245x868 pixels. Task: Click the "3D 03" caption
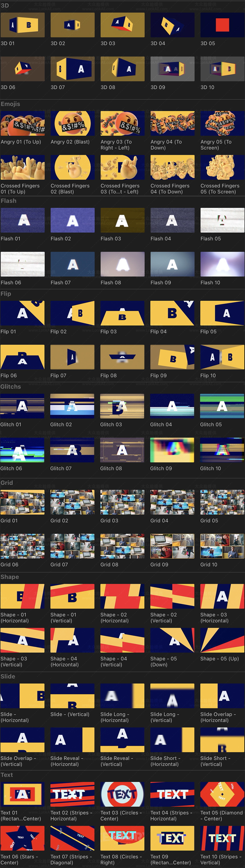108,43
